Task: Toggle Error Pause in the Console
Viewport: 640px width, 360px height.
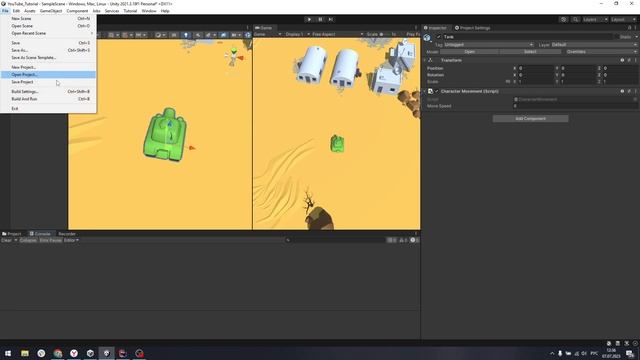Action: 51,240
